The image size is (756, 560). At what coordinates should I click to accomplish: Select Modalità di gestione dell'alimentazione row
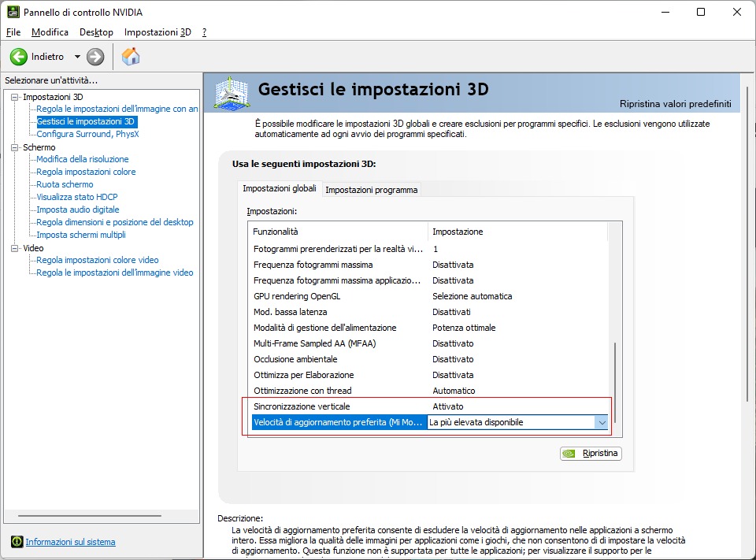click(430, 328)
